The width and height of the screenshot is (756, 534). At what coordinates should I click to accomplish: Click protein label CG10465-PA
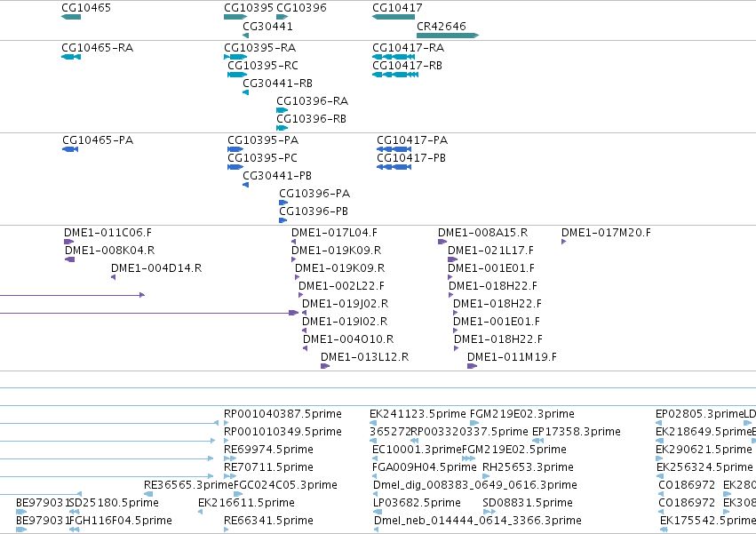coord(98,140)
